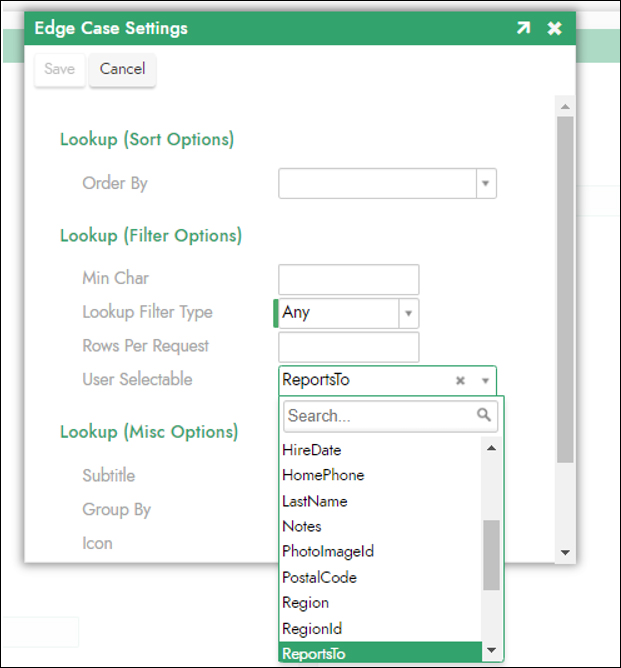621x668 pixels.
Task: Choose LastName in the dropdown list
Action: (315, 501)
